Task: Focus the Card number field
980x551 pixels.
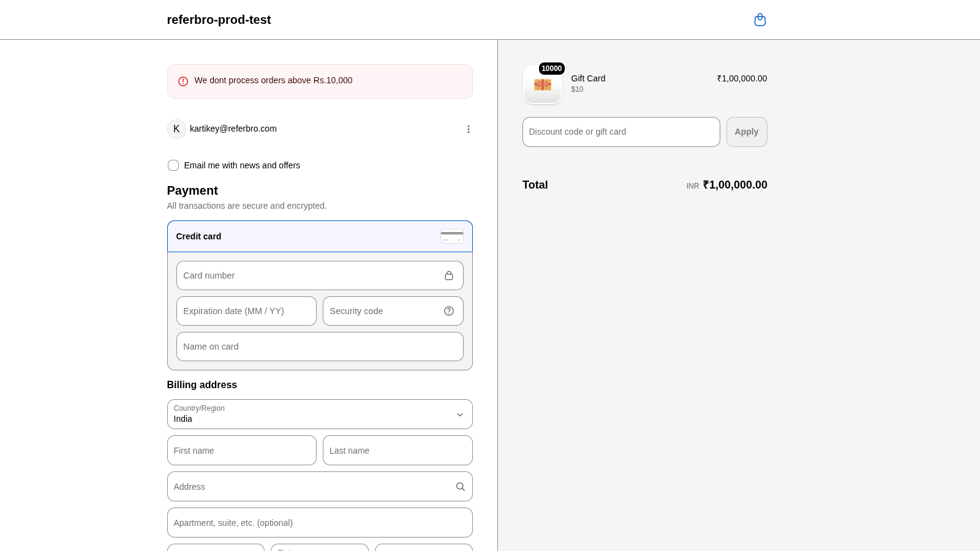Action: (x=320, y=275)
